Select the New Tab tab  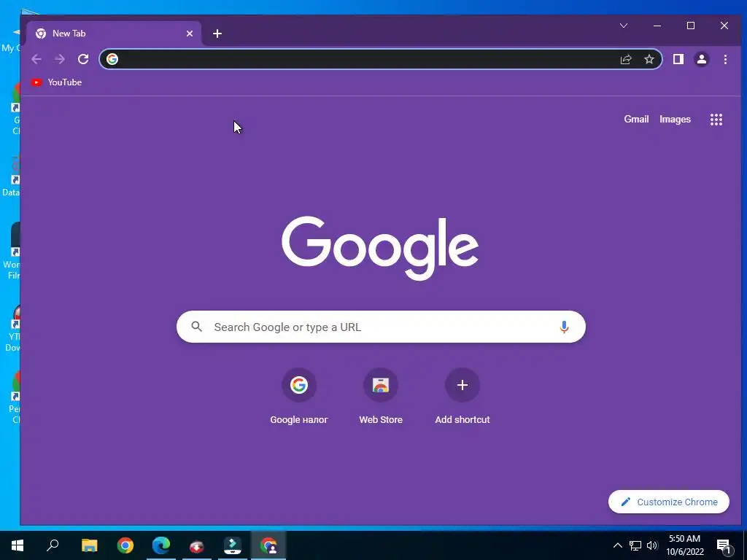coord(113,34)
